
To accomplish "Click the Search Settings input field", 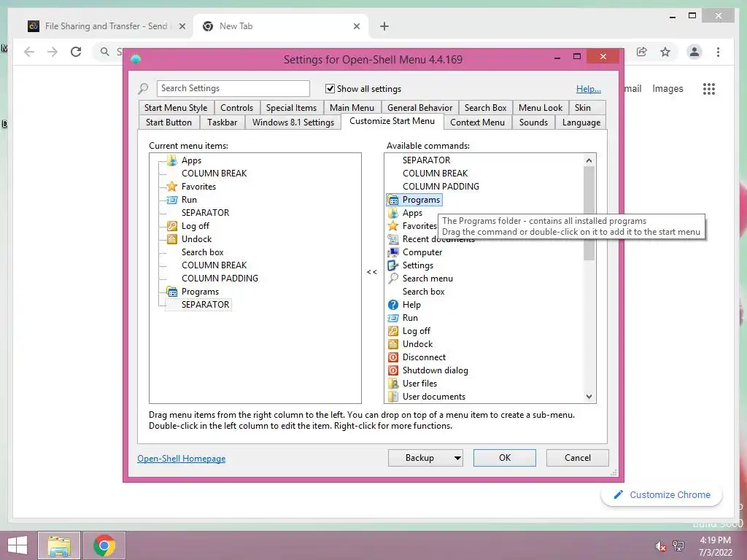I will pyautogui.click(x=233, y=88).
